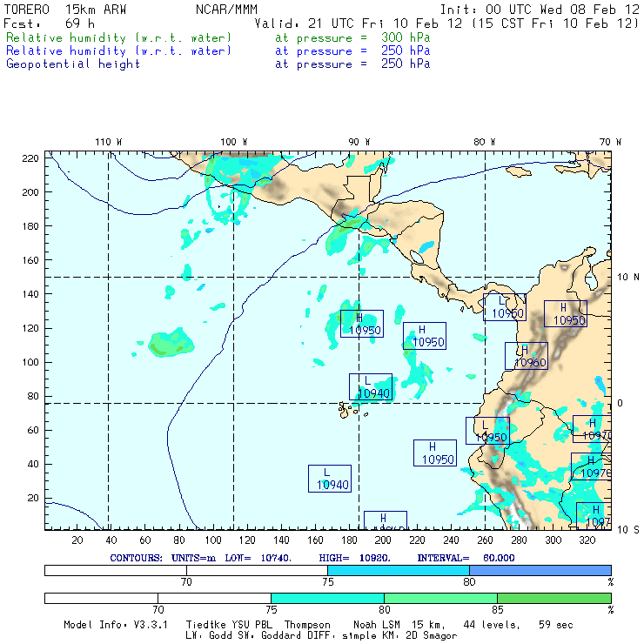This screenshot has height=644, width=644.
Task: Click the darkest green color bar segment
Action: click(553, 598)
